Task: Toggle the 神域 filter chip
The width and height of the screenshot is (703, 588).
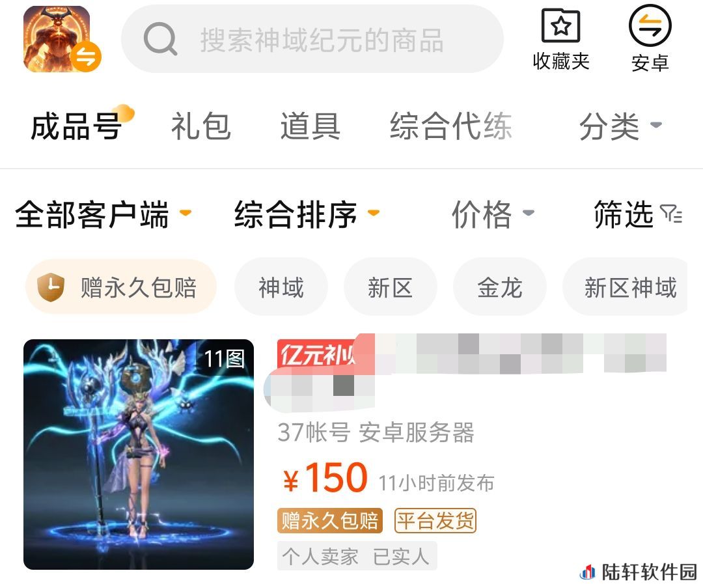Action: pos(281,287)
